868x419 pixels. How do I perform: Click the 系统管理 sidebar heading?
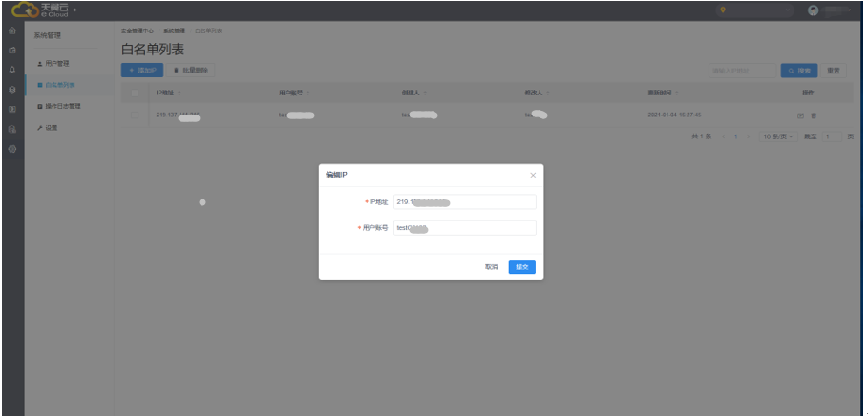click(x=47, y=36)
